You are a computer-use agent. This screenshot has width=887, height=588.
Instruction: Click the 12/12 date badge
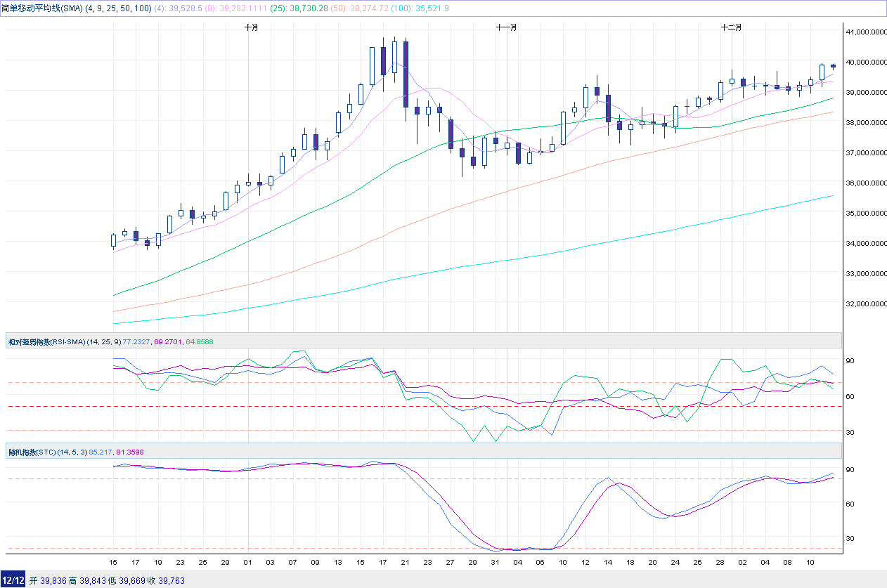pyautogui.click(x=13, y=580)
